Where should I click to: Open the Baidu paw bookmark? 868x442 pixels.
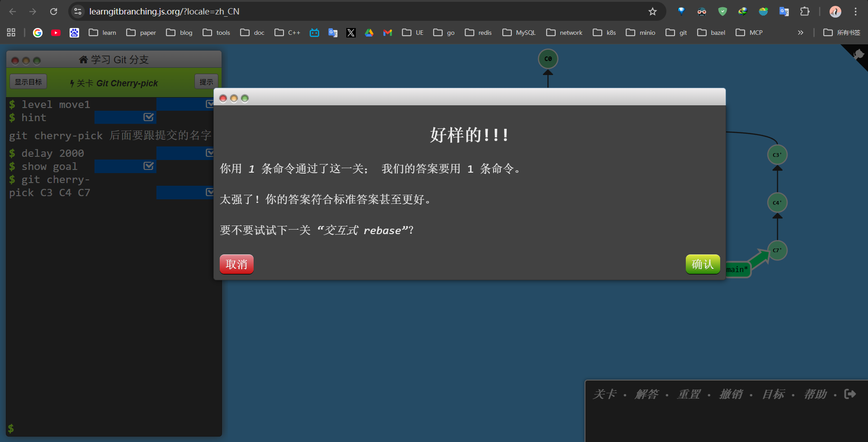coord(74,33)
